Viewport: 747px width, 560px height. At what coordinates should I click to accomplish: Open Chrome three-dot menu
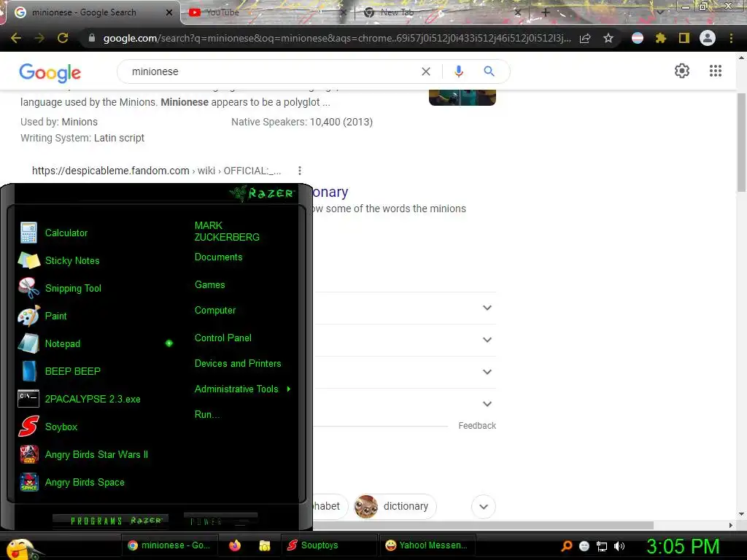[731, 38]
